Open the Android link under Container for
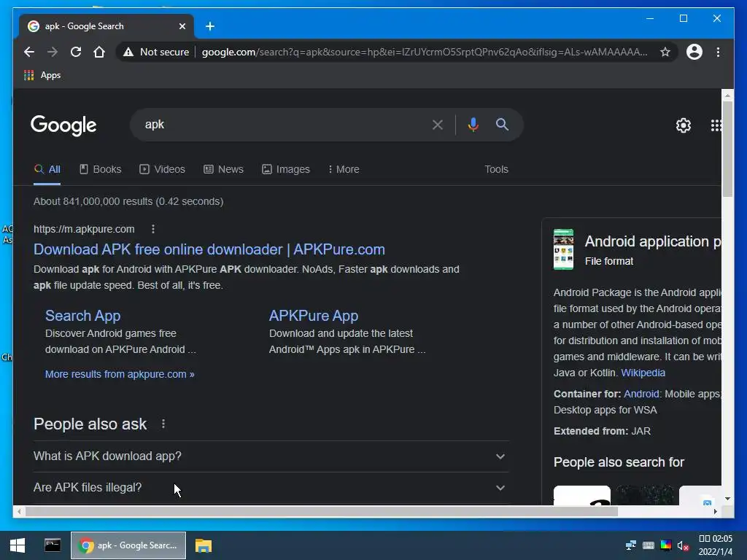Image resolution: width=747 pixels, height=560 pixels. (x=641, y=394)
